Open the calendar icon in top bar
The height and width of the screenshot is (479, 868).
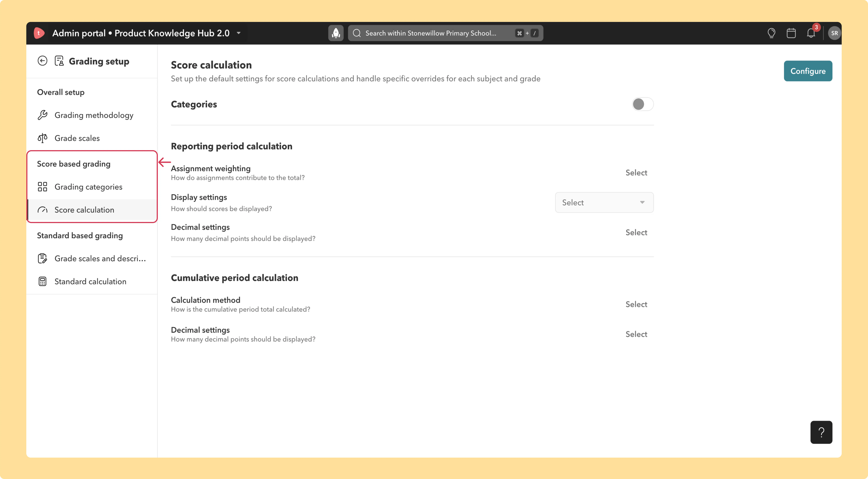pyautogui.click(x=791, y=33)
